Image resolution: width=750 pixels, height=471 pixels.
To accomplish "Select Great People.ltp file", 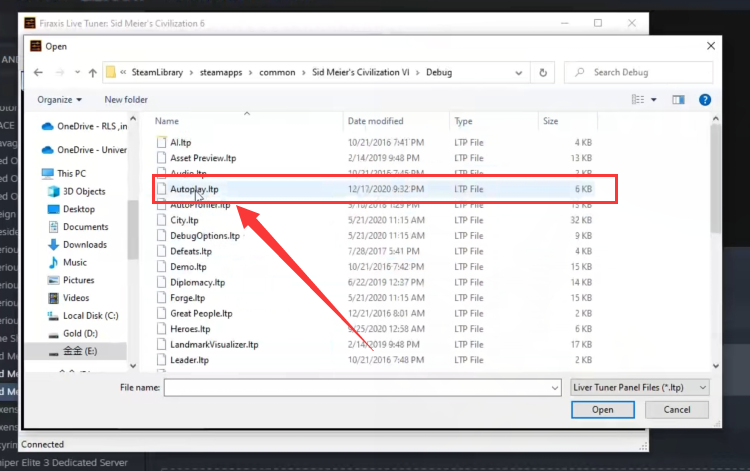I will click(x=201, y=313).
